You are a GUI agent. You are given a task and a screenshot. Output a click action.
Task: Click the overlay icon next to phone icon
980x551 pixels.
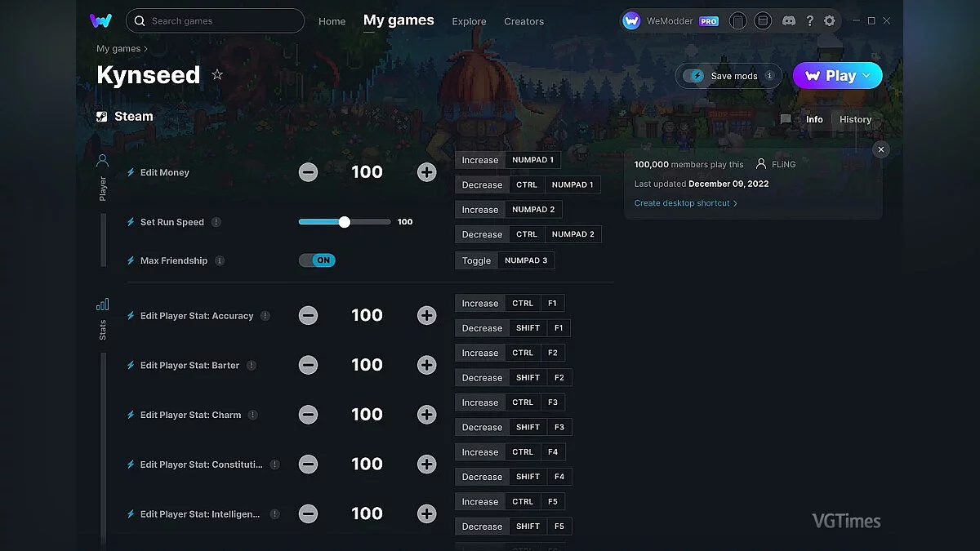[x=763, y=20]
